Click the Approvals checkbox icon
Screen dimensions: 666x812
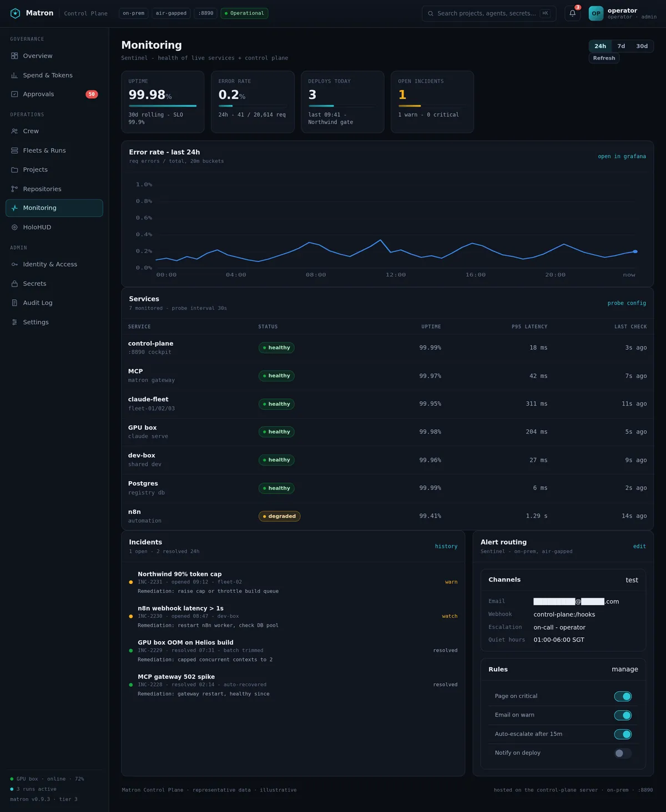click(x=14, y=94)
